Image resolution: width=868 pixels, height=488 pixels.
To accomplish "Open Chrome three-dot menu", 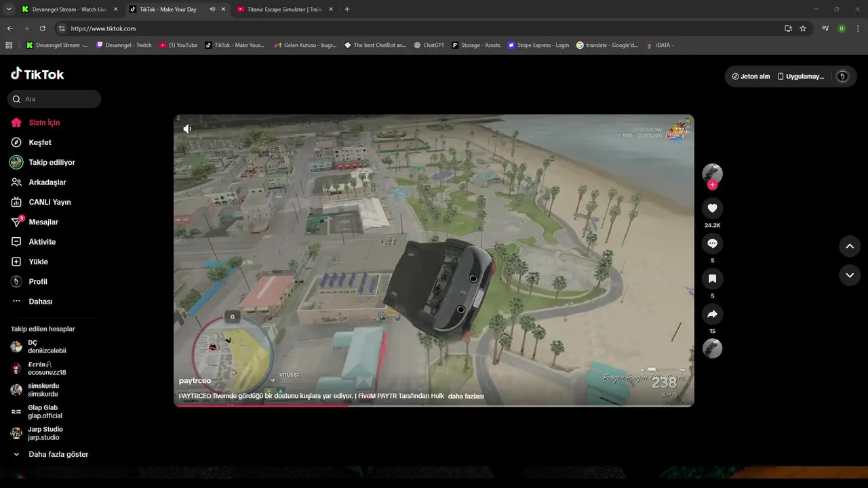I will pyautogui.click(x=859, y=28).
